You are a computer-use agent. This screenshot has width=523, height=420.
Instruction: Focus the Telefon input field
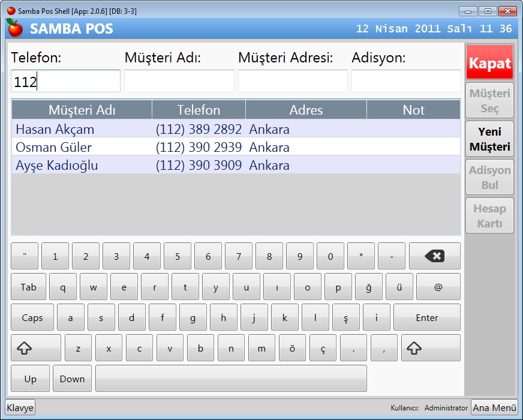(65, 82)
